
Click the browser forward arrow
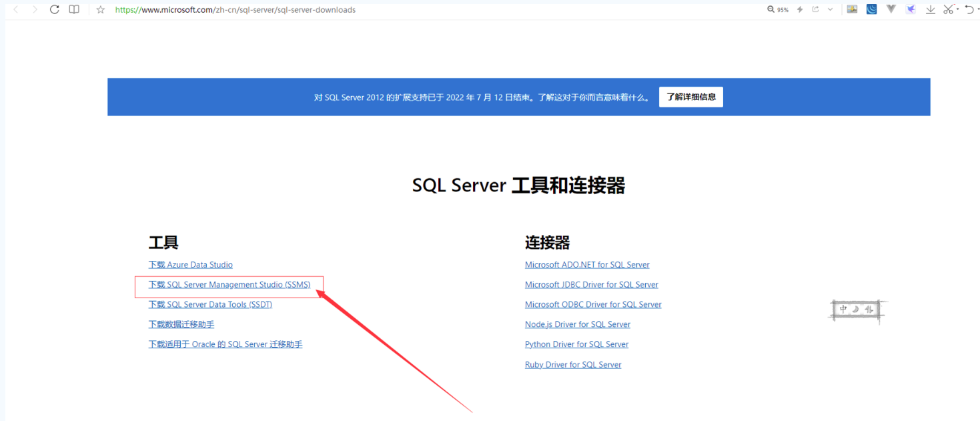click(35, 9)
